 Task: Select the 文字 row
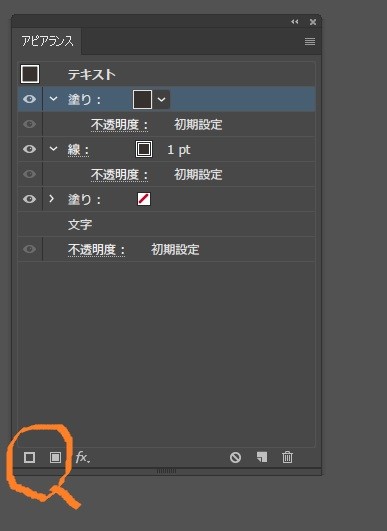[167, 225]
